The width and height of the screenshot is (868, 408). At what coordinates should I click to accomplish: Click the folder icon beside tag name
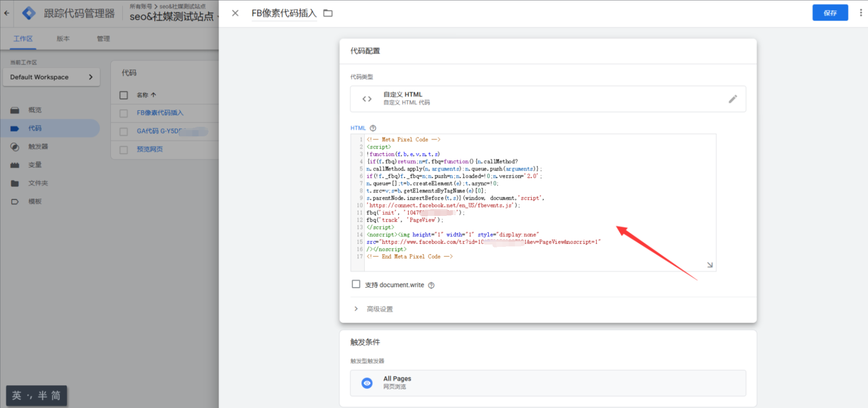pos(328,13)
